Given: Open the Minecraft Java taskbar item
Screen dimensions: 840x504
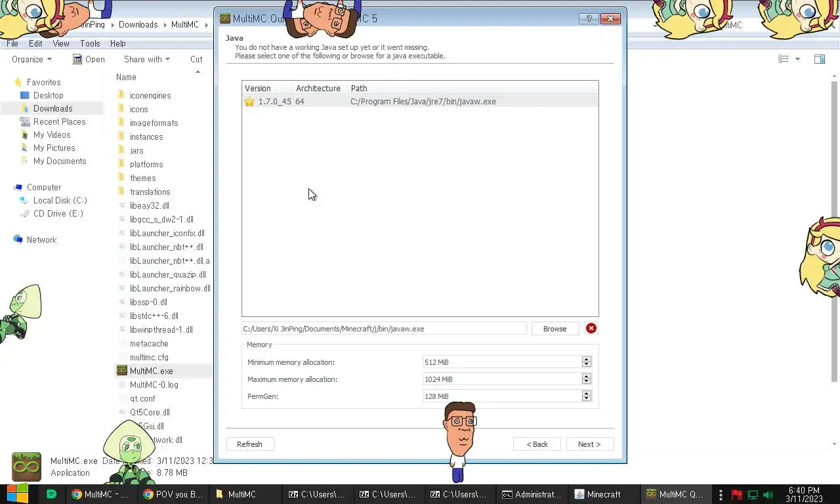Looking at the screenshot, I should point(604,494).
